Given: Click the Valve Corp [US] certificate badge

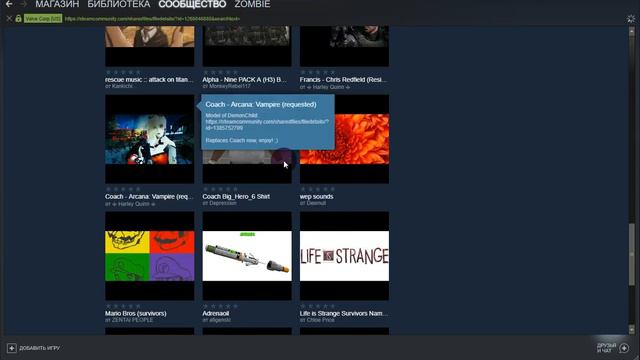Looking at the screenshot, I should [x=43, y=19].
